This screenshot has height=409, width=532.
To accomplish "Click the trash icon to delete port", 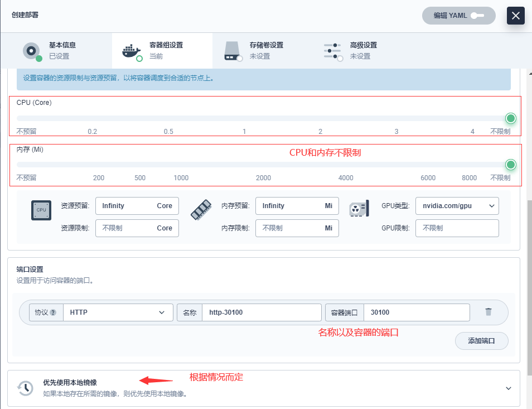I will coord(488,312).
